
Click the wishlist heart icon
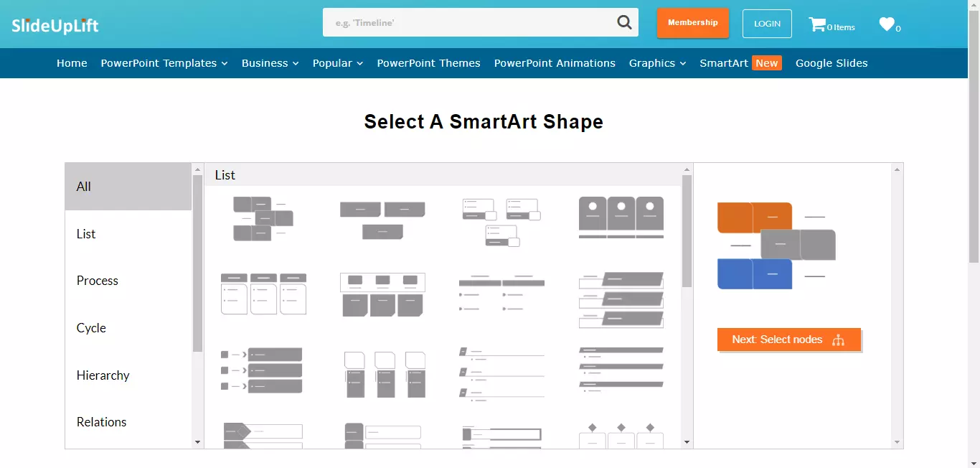887,24
